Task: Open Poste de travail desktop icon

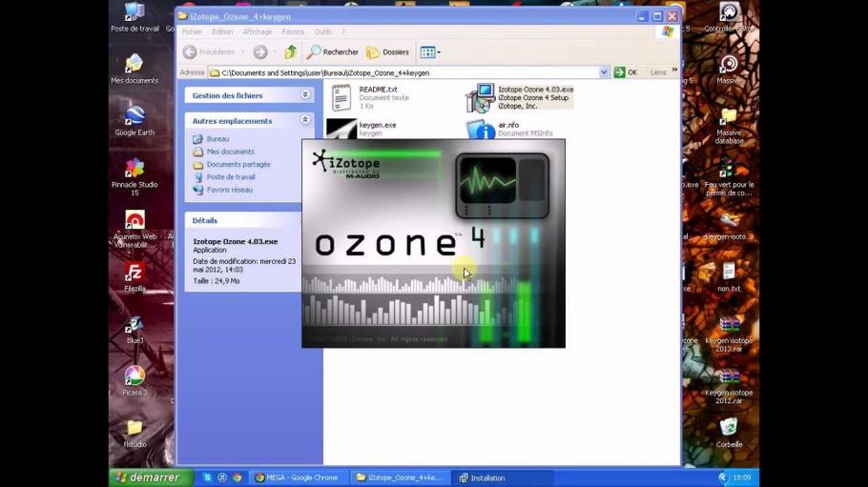Action: pos(134,18)
